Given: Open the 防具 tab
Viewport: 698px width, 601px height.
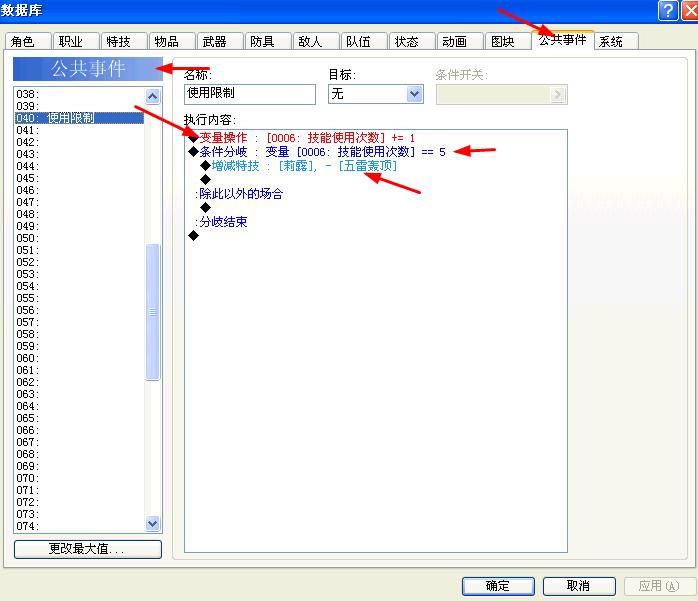Looking at the screenshot, I should point(268,41).
